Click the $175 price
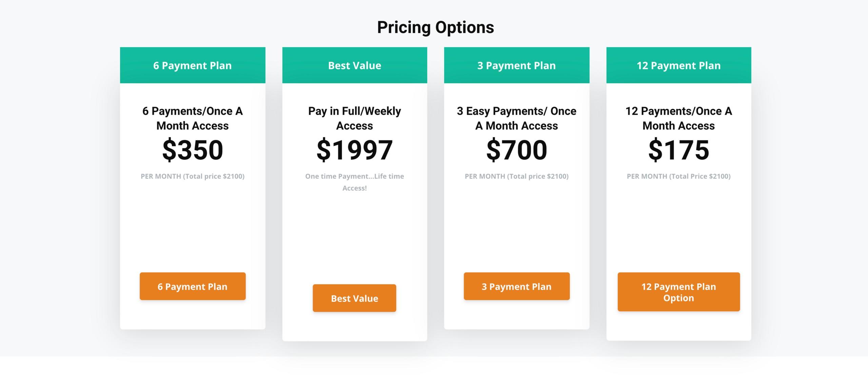The image size is (868, 387). (679, 150)
